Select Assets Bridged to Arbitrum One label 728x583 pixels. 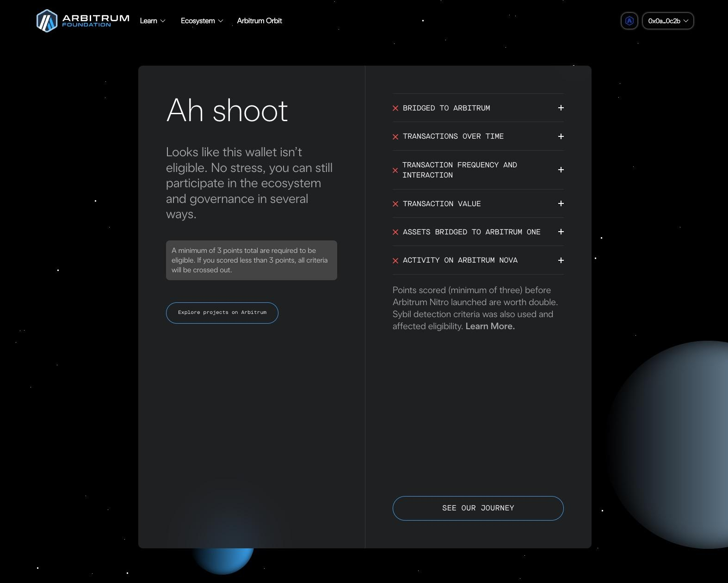471,232
